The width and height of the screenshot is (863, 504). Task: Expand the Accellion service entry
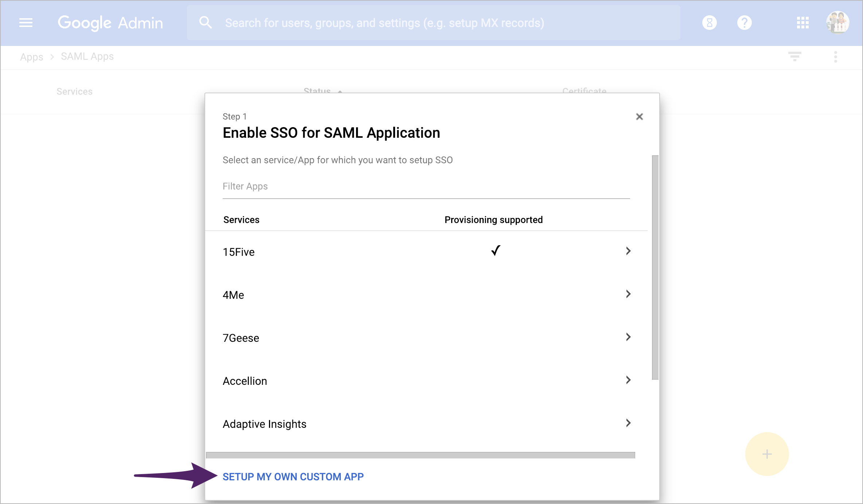point(628,380)
